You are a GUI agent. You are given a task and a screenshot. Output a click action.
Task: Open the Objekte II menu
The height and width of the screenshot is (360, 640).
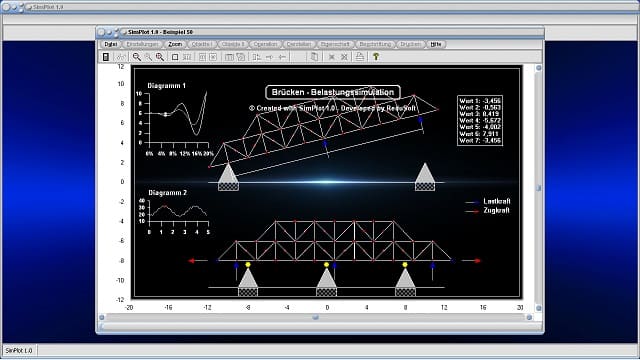pyautogui.click(x=233, y=44)
